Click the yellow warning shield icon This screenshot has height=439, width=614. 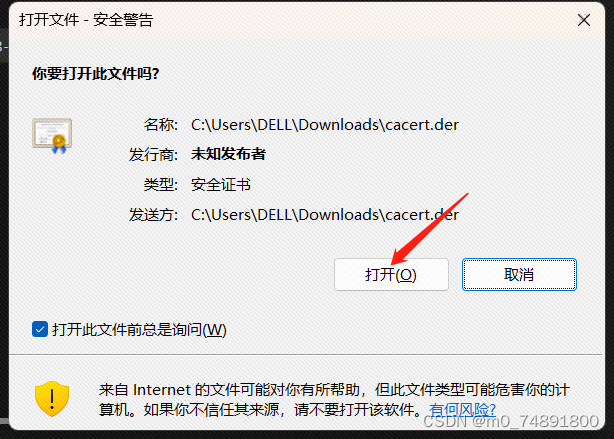52,399
